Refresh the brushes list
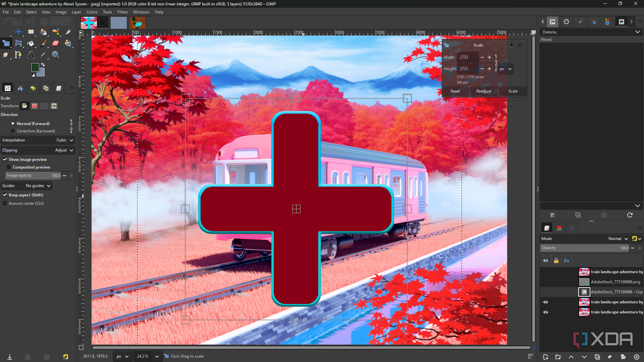This screenshot has height=362, width=644. pos(630,215)
